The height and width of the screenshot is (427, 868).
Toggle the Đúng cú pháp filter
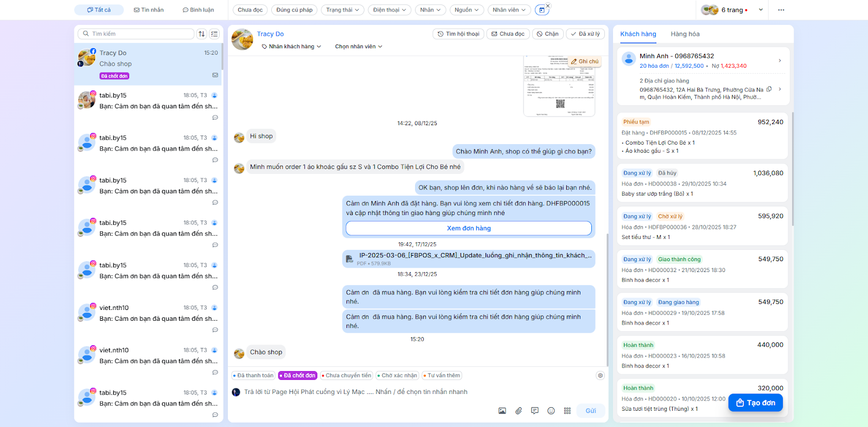tap(295, 10)
